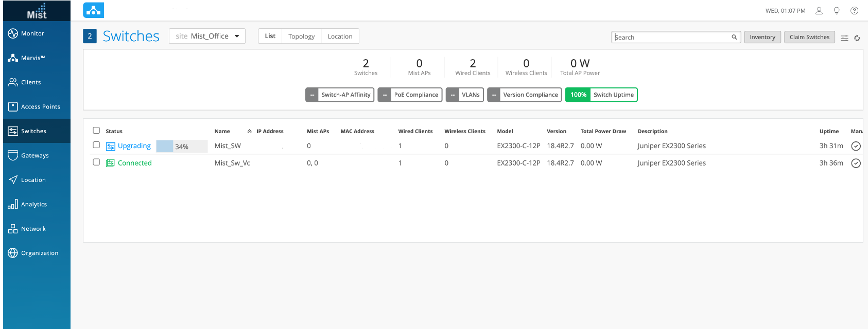Click the Uptime column header

coord(829,132)
